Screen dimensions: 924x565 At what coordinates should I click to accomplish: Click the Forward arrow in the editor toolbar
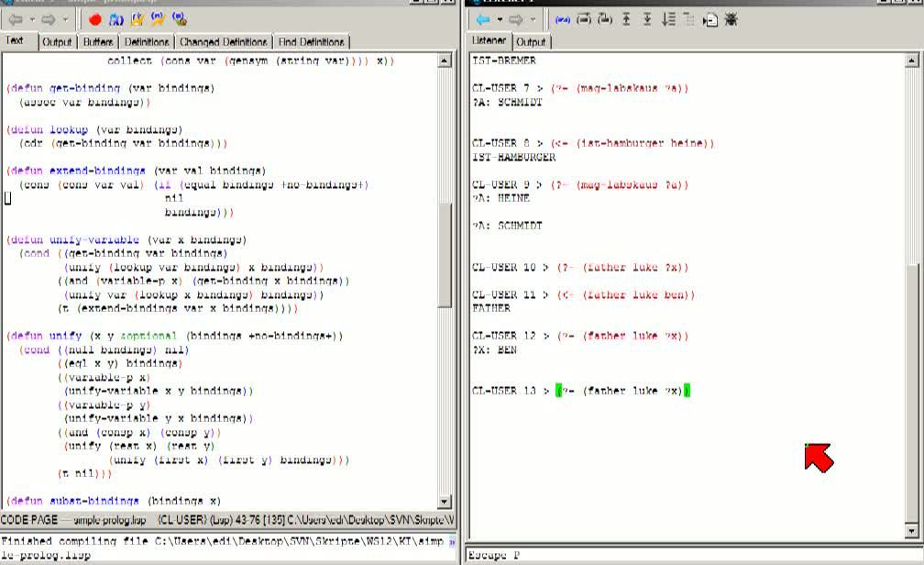(x=49, y=20)
